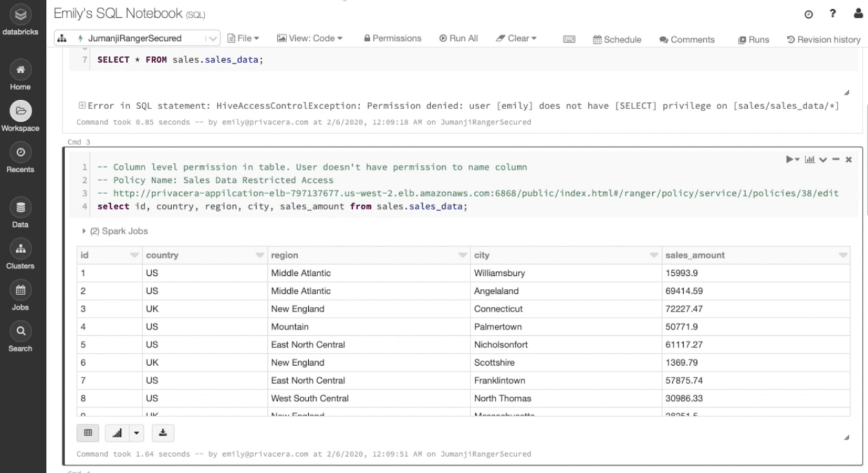Switch results to bar chart view
The height and width of the screenshot is (473, 868).
(x=117, y=433)
